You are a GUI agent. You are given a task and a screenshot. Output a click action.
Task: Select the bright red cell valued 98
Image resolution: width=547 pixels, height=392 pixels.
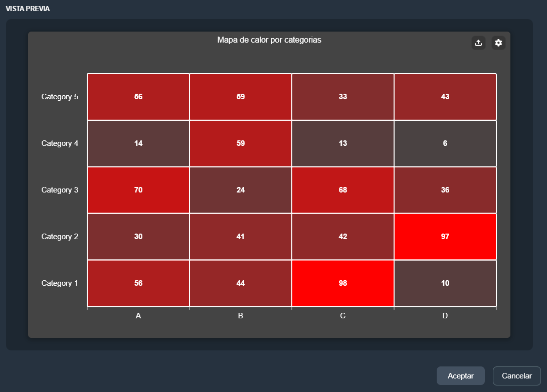(342, 283)
